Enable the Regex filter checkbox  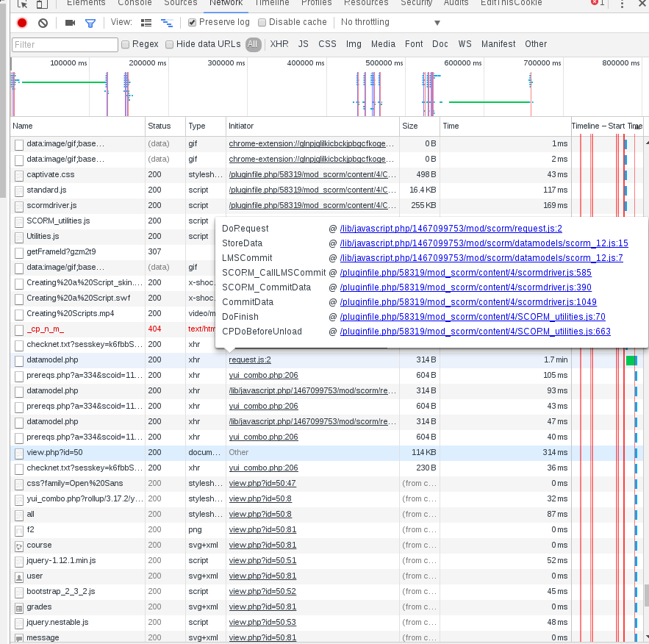click(x=126, y=44)
